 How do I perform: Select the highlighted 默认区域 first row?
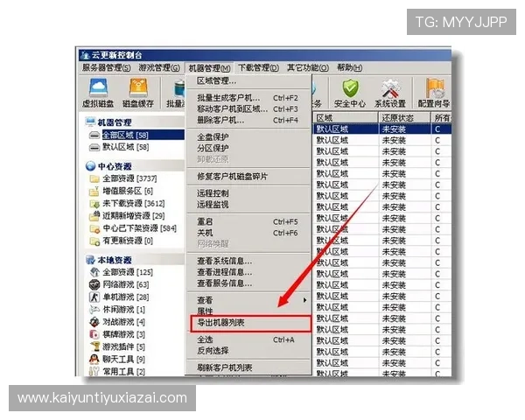[382, 129]
